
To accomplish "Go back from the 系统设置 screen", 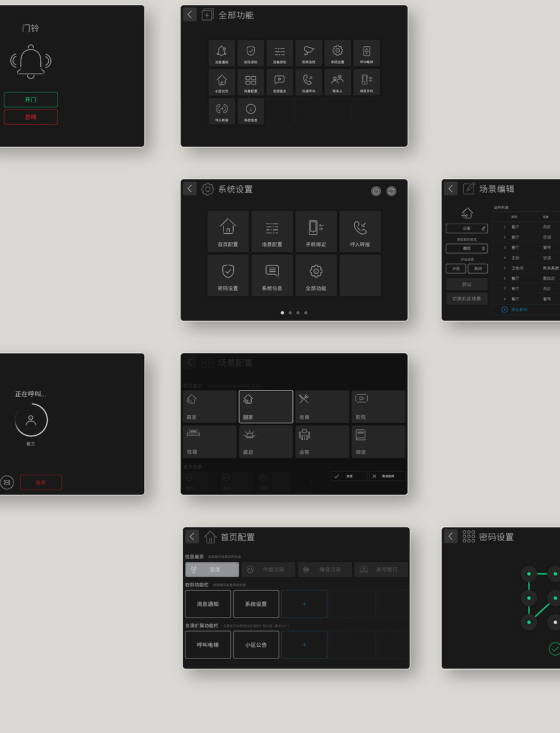I will pyautogui.click(x=190, y=189).
